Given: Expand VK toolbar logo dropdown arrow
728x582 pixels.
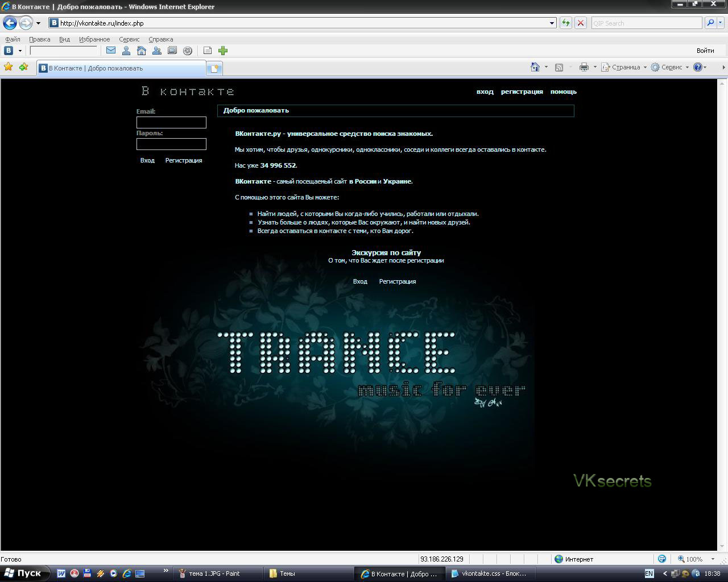Looking at the screenshot, I should click(x=20, y=51).
